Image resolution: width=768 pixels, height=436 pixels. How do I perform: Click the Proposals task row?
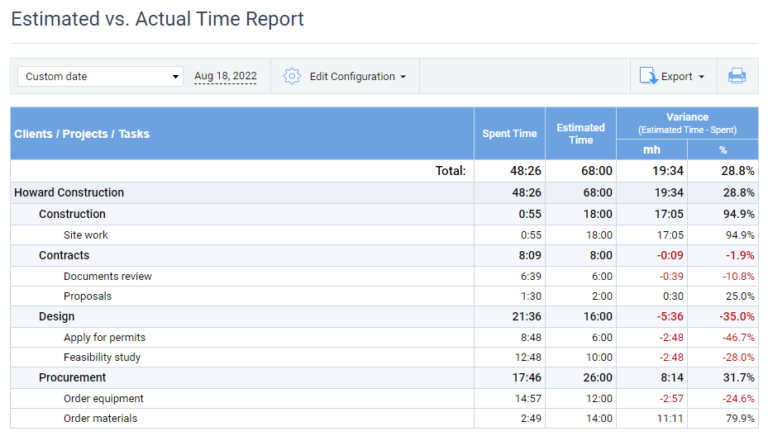87,296
